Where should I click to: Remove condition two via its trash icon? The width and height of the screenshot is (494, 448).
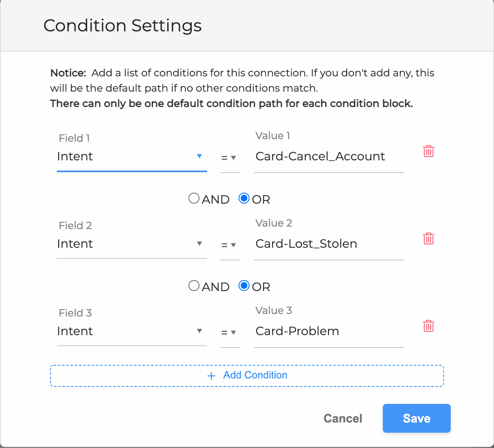(428, 238)
